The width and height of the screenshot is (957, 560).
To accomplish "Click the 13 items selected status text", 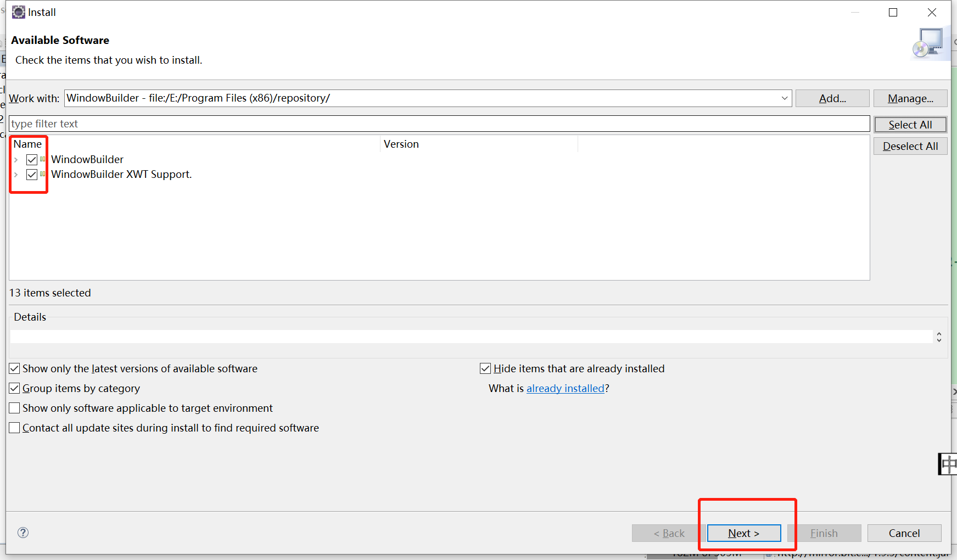I will click(x=50, y=293).
